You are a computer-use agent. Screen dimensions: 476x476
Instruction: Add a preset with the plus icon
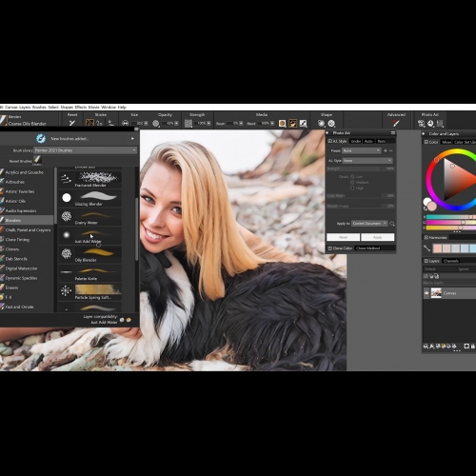[386, 150]
